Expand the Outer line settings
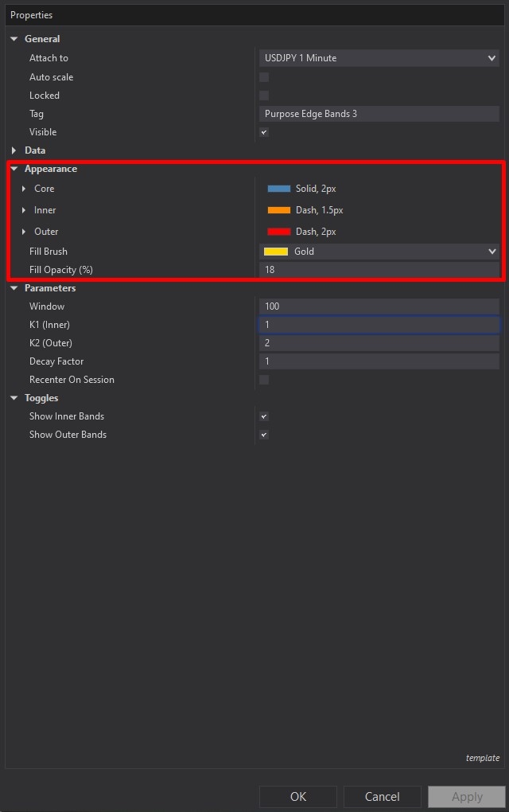The width and height of the screenshot is (509, 812). (x=24, y=232)
